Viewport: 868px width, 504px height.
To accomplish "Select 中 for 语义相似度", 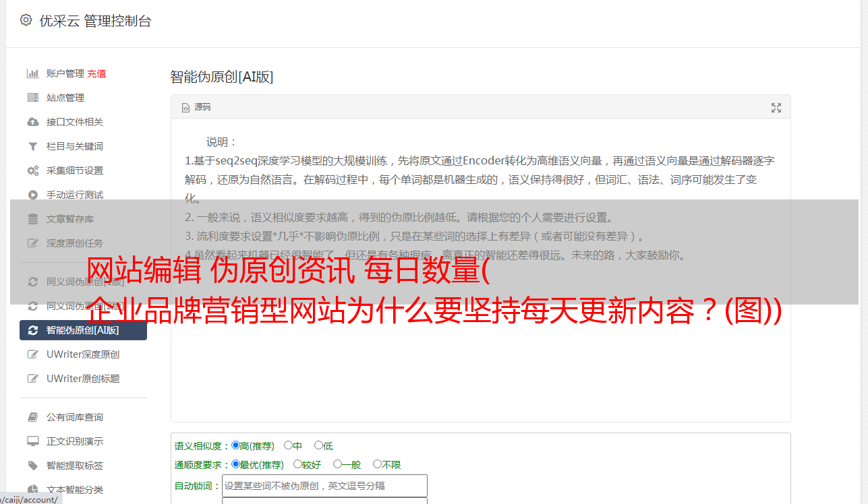I will pos(288,445).
